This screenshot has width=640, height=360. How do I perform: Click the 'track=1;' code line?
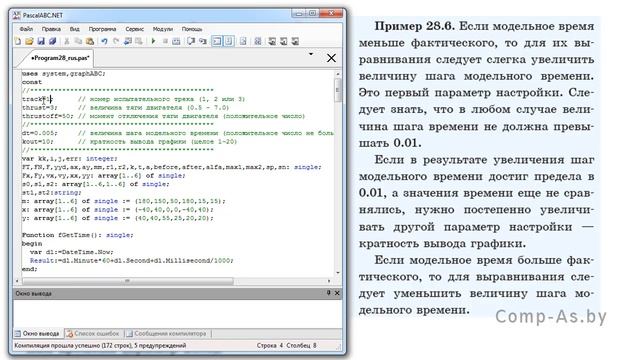tap(37, 99)
